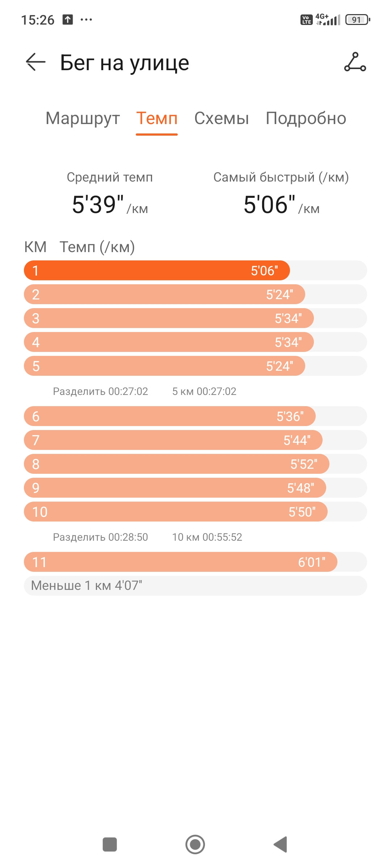Switch to the Маршрут tab

[83, 118]
